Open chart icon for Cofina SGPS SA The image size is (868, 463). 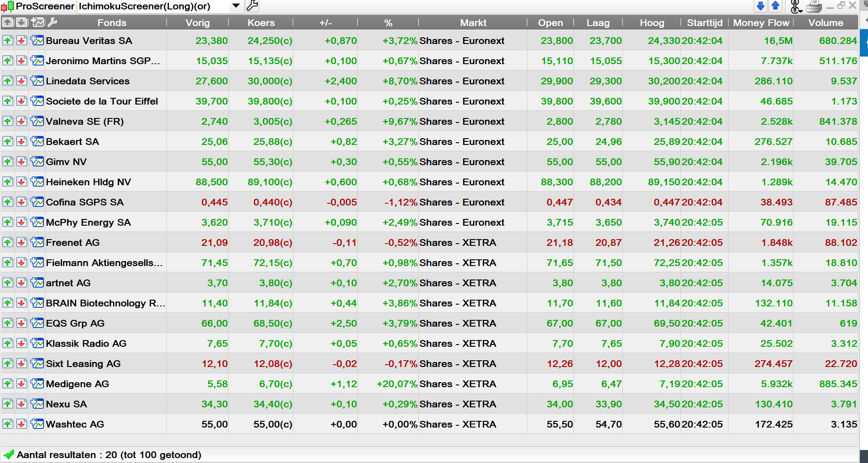point(37,202)
